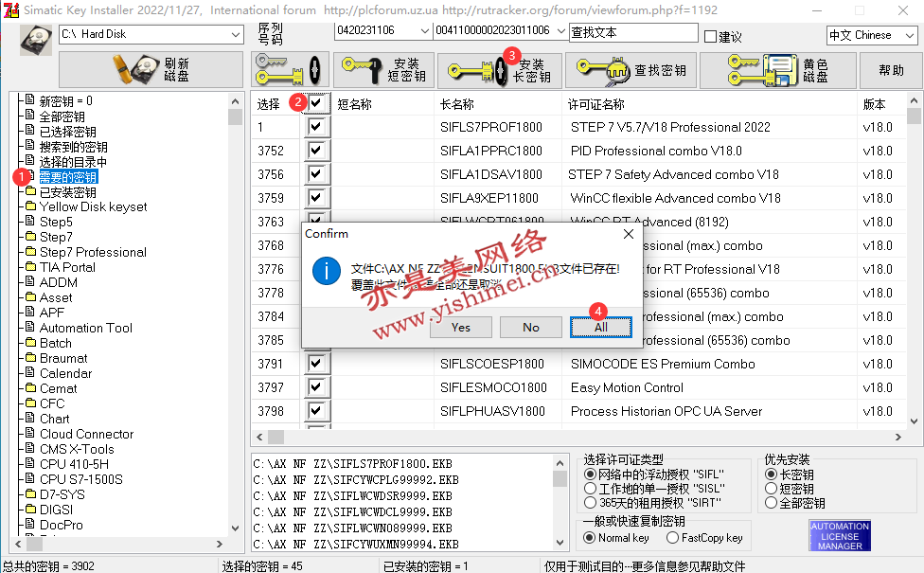The image size is (924, 573).
Task: Close the Confirm dialog
Action: click(629, 234)
